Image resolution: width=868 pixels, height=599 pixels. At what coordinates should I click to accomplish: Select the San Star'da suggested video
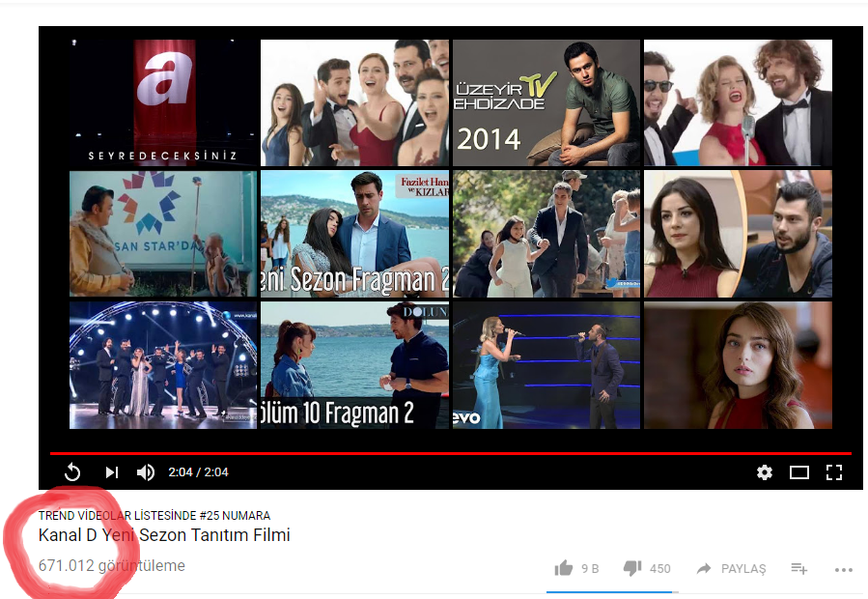coord(163,234)
